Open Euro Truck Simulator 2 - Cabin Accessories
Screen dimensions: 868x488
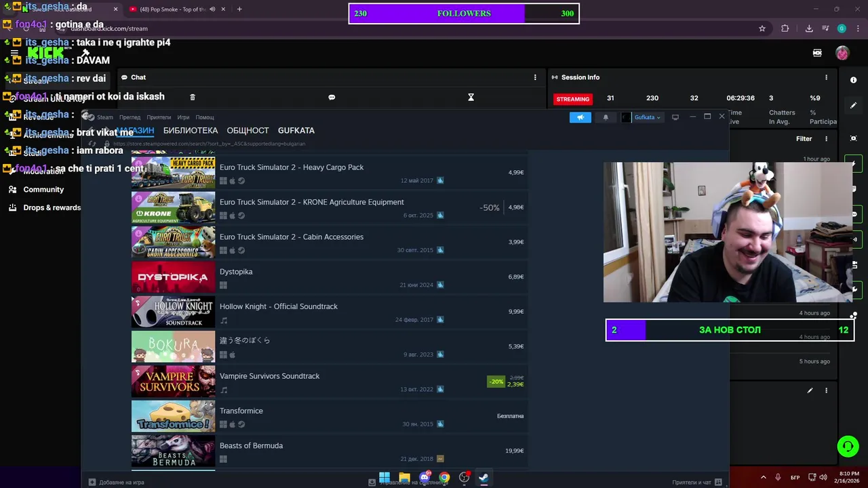[329, 242]
